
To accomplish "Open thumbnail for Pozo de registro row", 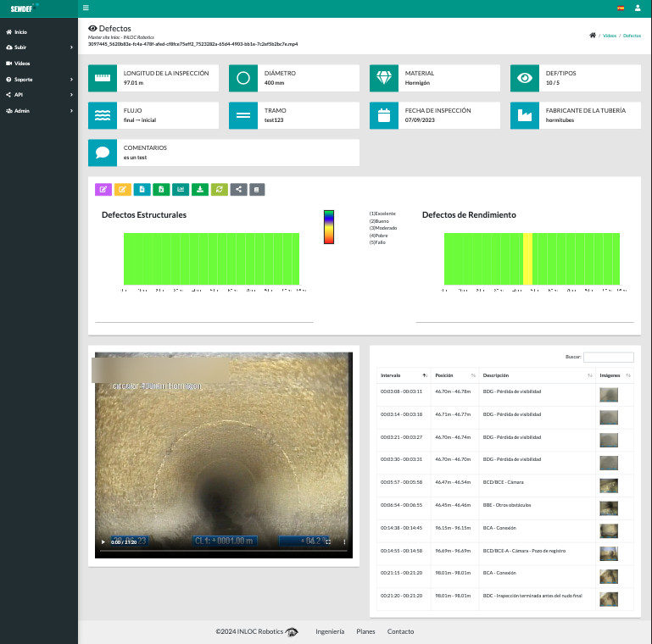I will point(609,554).
